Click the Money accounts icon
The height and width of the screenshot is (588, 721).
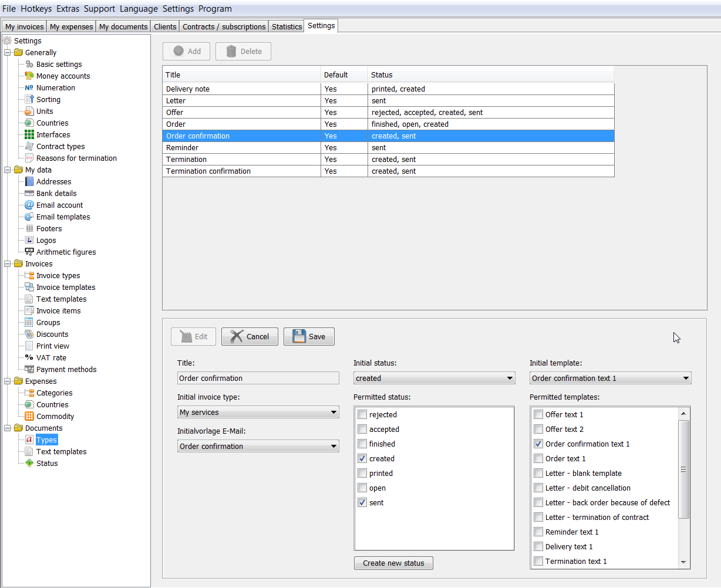[x=29, y=76]
